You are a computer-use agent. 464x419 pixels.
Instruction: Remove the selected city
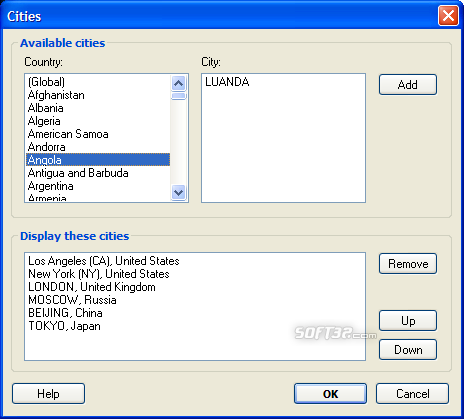tap(408, 264)
